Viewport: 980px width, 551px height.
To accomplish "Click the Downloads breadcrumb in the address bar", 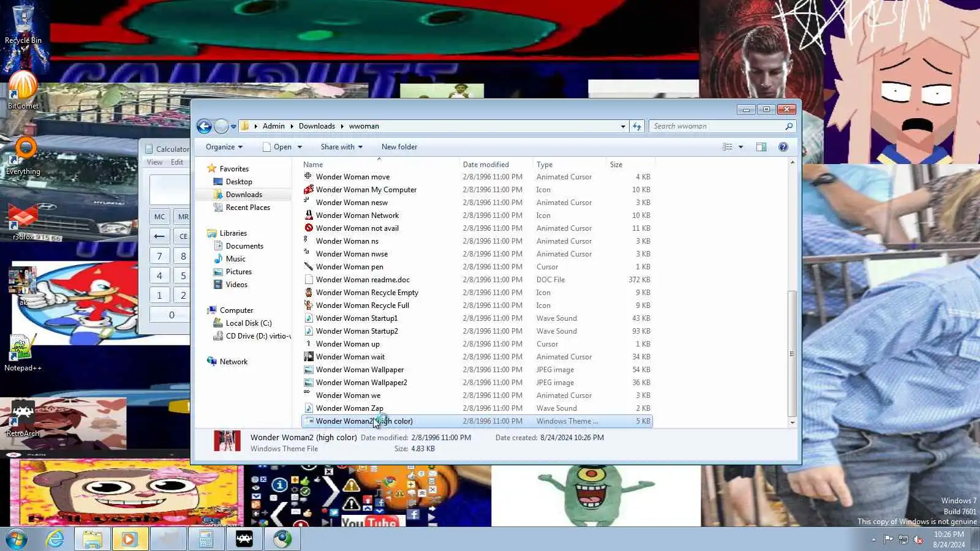I will [x=317, y=126].
